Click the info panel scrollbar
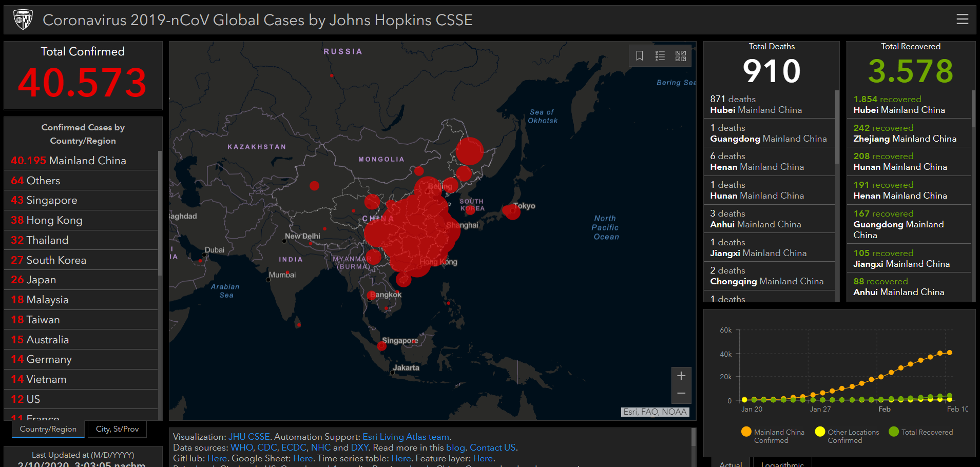The height and width of the screenshot is (467, 980). pyautogui.click(x=694, y=437)
